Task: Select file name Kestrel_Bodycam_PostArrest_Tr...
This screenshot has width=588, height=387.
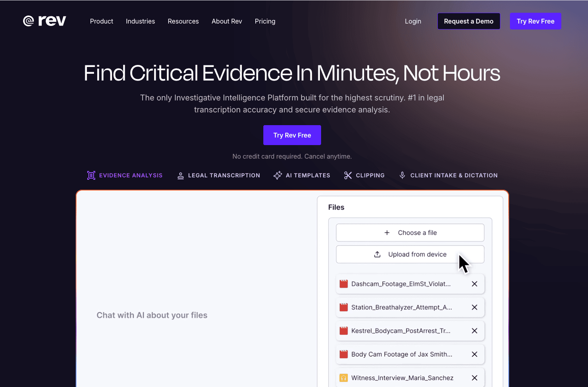Action: pyautogui.click(x=401, y=331)
